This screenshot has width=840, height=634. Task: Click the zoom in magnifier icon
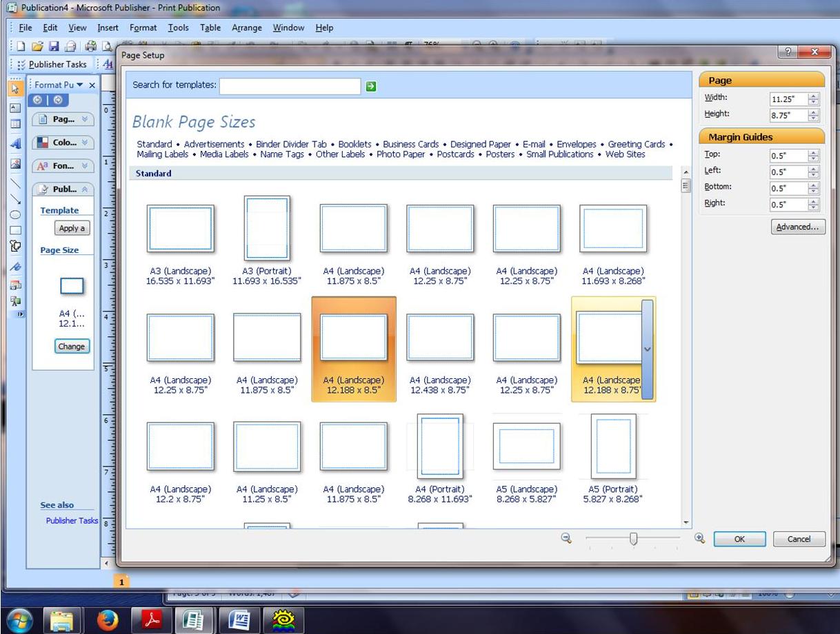pos(699,539)
